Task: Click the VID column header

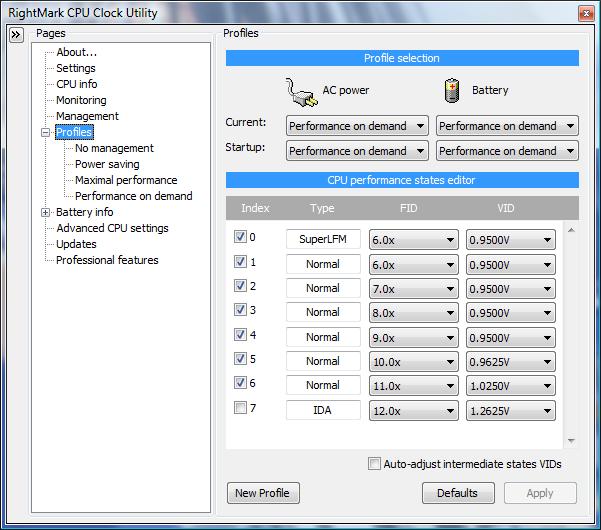Action: coord(506,208)
